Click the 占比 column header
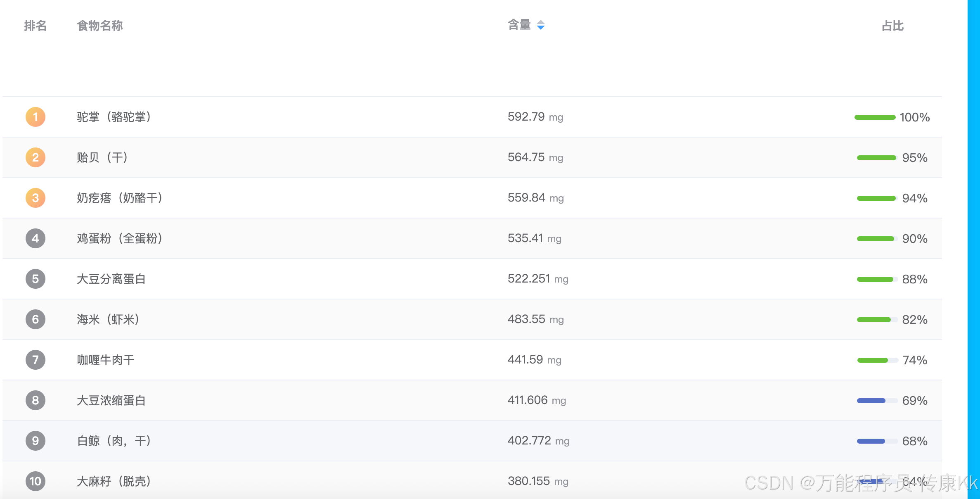This screenshot has width=980, height=499. [x=892, y=26]
